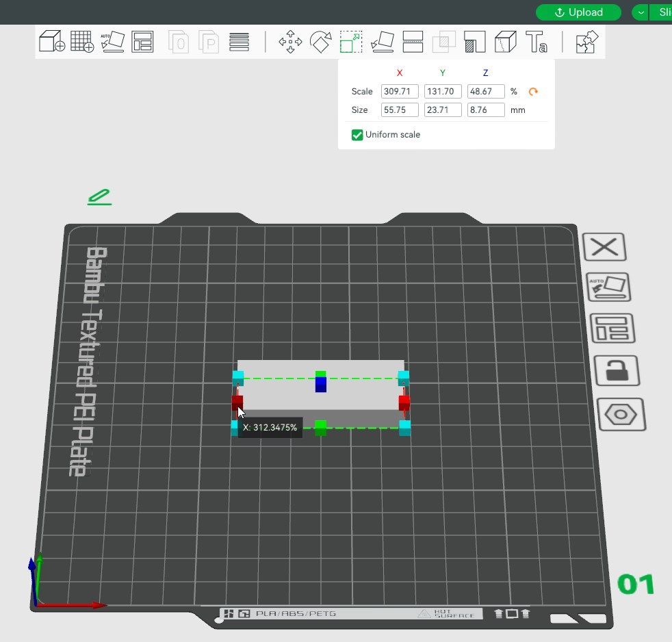Toggle the plate lock icon

(x=617, y=371)
